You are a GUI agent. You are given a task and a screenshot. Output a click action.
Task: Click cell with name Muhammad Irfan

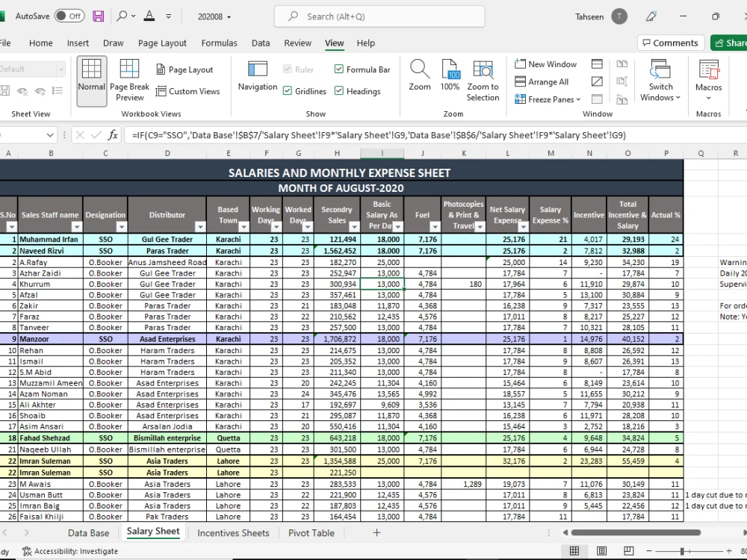(50, 239)
